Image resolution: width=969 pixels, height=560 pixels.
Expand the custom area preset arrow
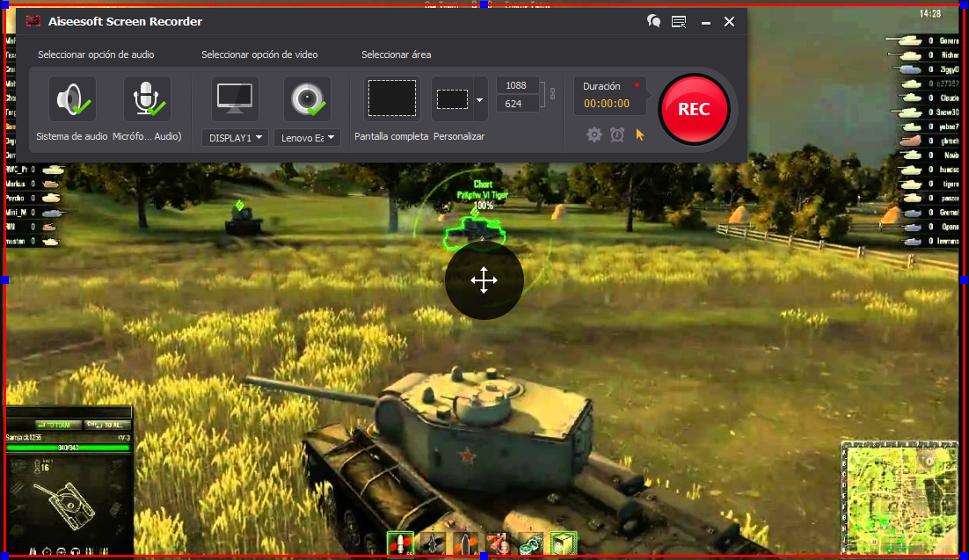(480, 98)
